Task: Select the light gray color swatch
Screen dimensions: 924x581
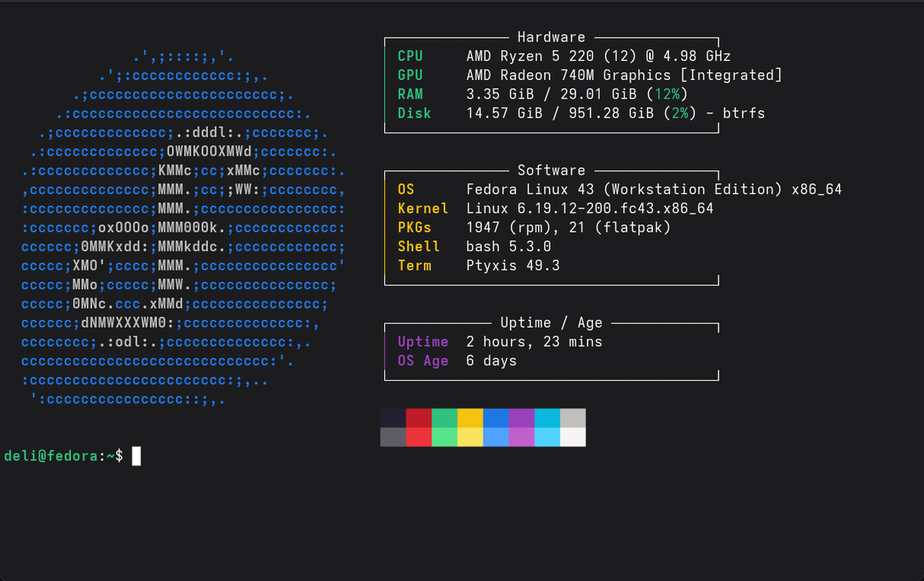Action: pos(573,418)
